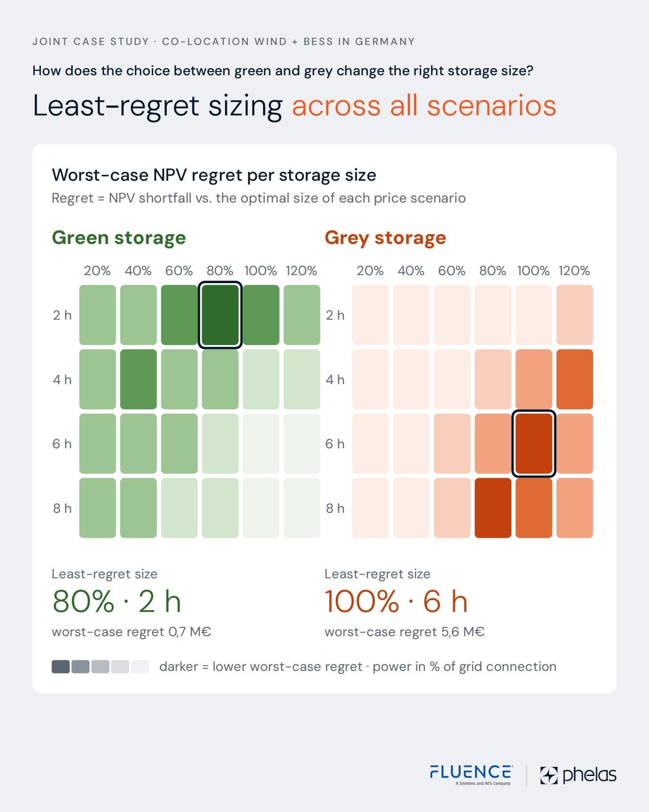Click the Grey storage heading
The width and height of the screenshot is (649, 812).
coord(385,238)
